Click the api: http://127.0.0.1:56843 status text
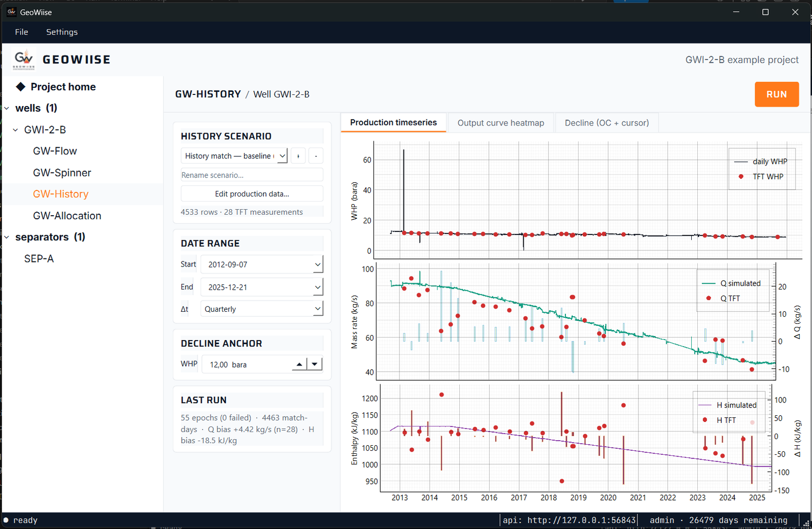Screen dimensions: 812x529 569,520
